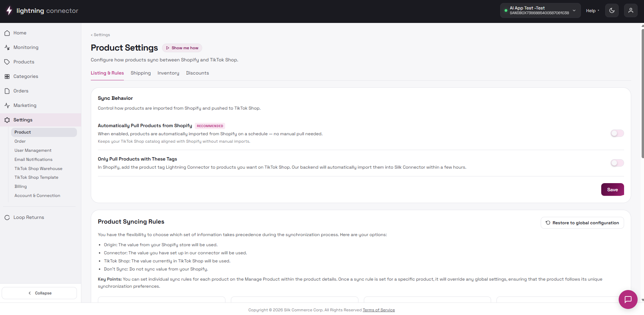Click the Monitoring pulse icon
This screenshot has height=315, width=644.
click(7, 48)
